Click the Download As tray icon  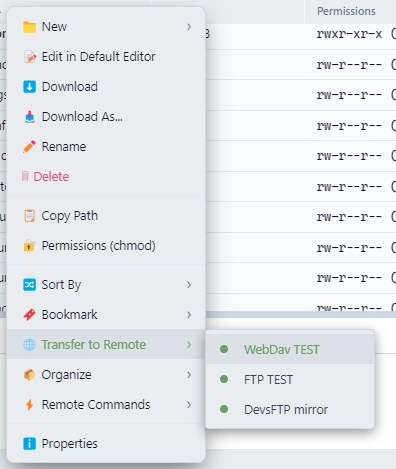click(29, 117)
